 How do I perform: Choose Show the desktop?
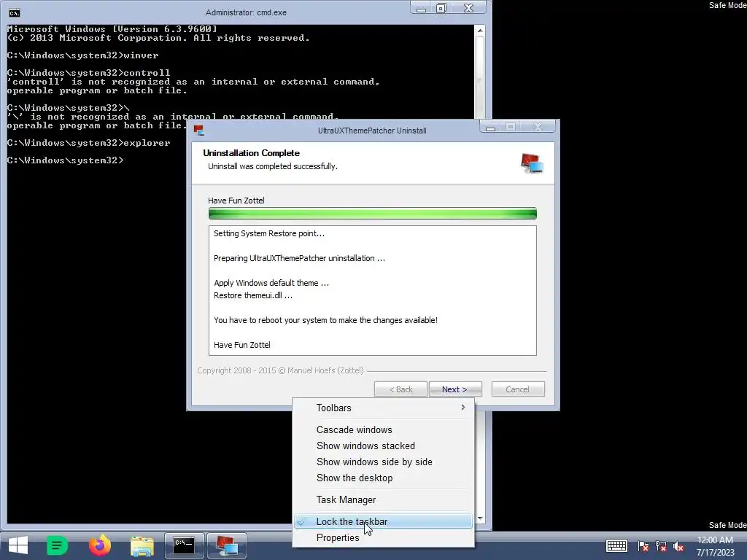384,478
